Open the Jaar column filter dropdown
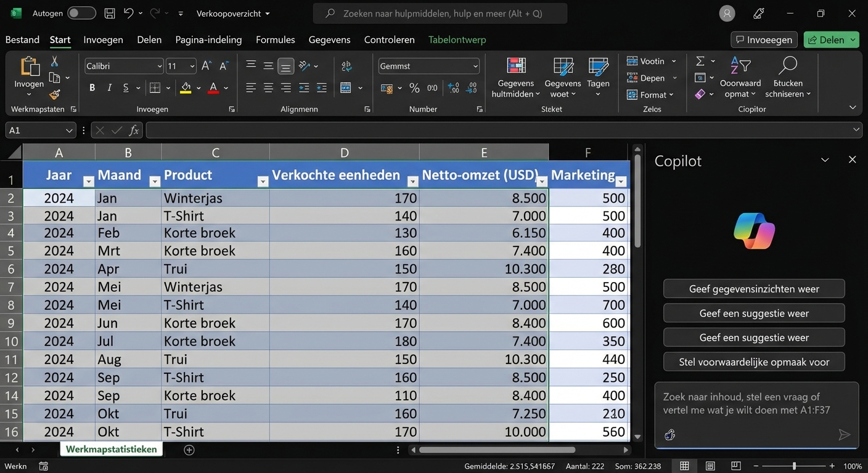 (88, 182)
